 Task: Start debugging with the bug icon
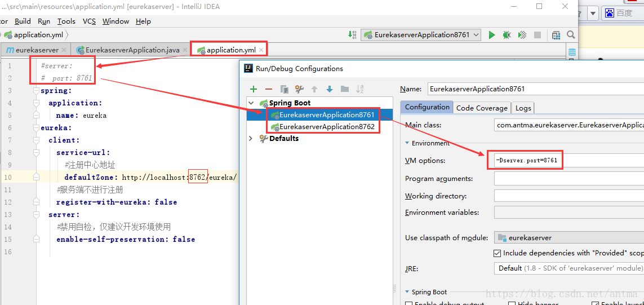tap(507, 35)
